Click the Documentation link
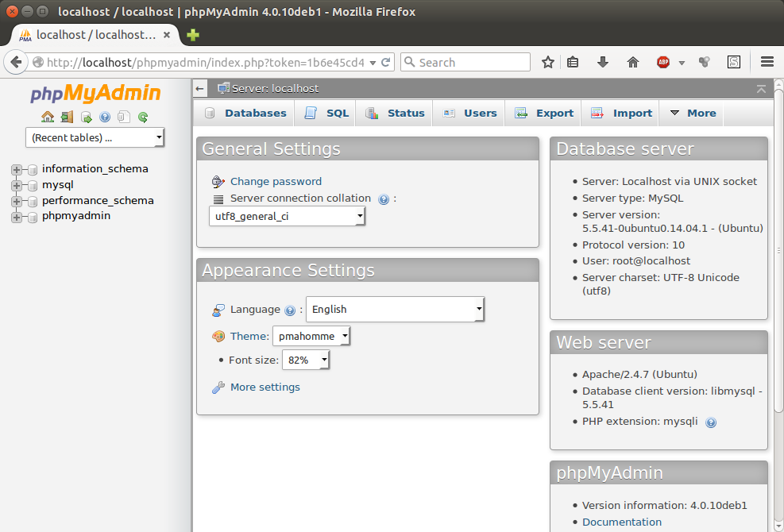 622,522
